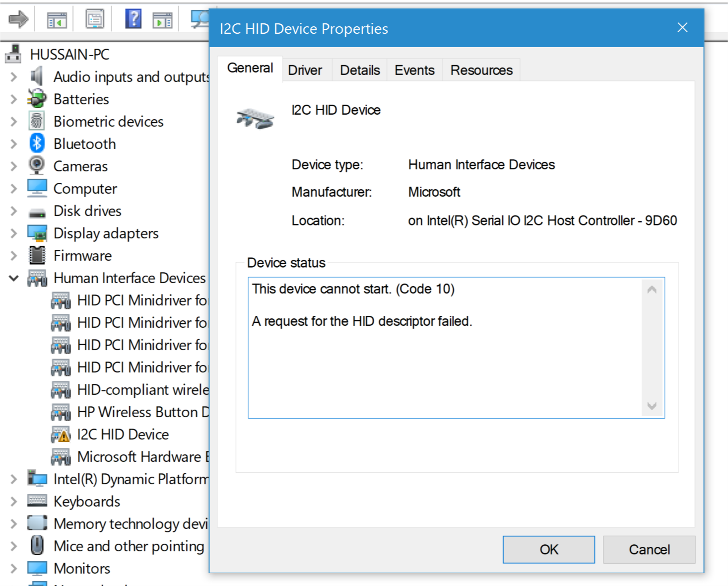The height and width of the screenshot is (586, 728).
Task: Select the Batteries category icon
Action: [37, 99]
